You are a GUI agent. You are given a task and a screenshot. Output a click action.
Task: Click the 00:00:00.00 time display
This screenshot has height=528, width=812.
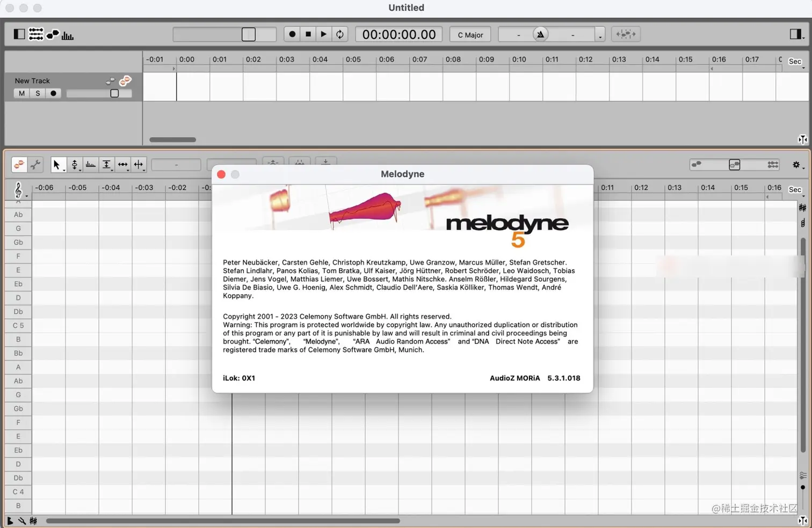click(x=399, y=34)
